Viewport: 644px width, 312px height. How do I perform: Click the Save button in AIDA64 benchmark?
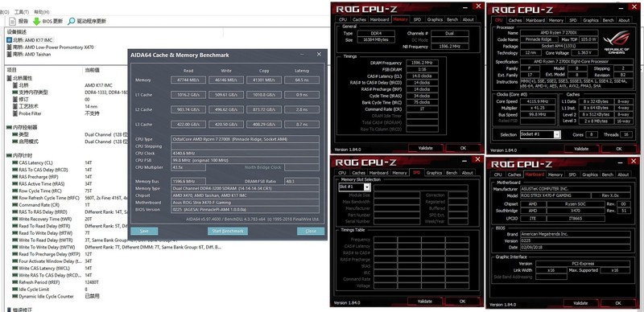(x=144, y=231)
